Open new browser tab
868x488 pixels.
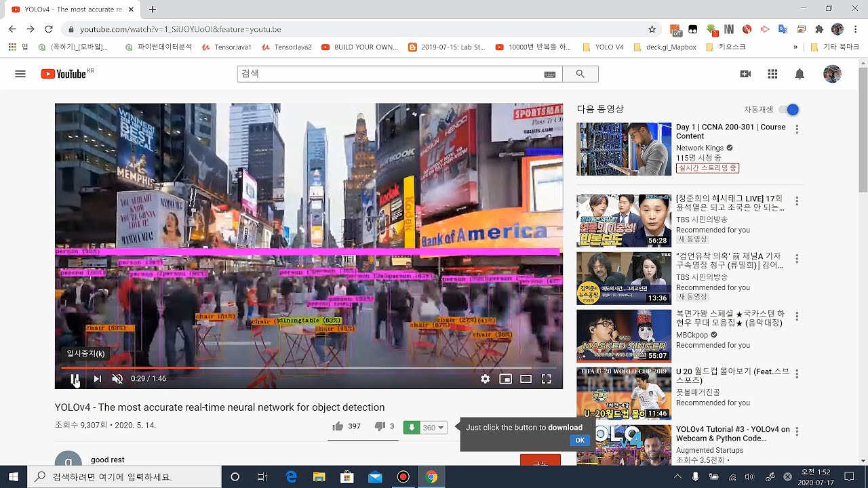(x=153, y=9)
